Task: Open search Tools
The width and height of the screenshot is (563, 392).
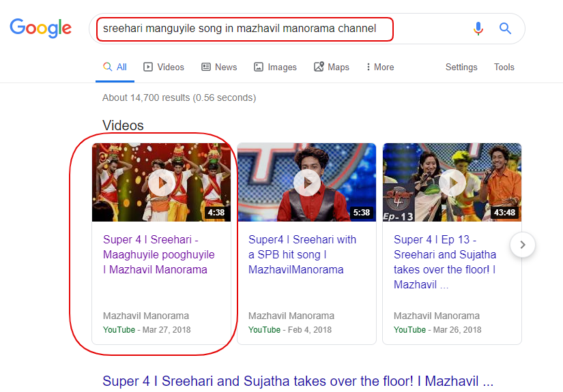Action: pyautogui.click(x=504, y=67)
